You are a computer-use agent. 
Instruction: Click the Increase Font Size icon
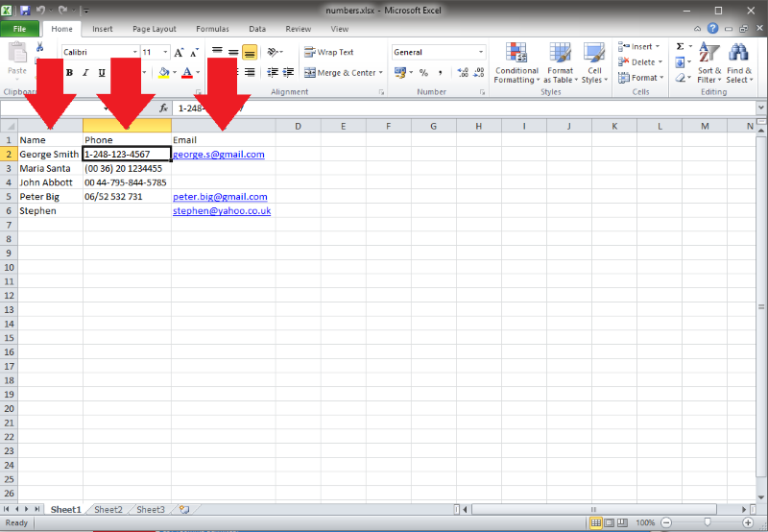(179, 53)
